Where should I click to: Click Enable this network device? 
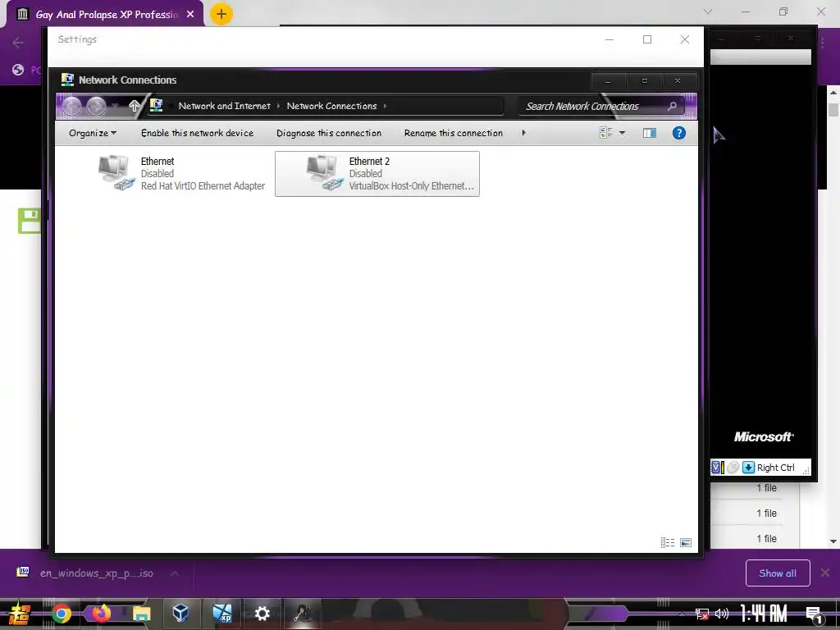click(197, 133)
